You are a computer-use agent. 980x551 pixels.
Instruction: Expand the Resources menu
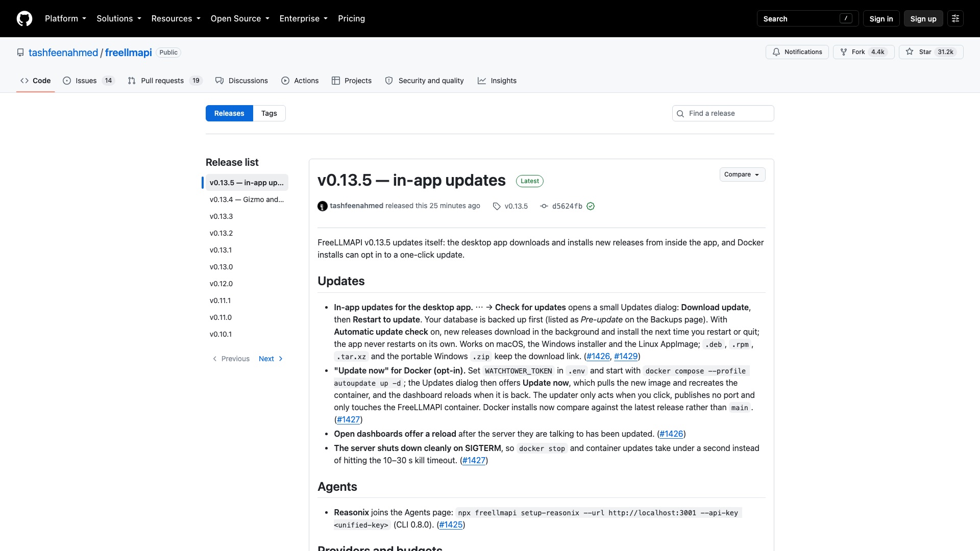176,19
